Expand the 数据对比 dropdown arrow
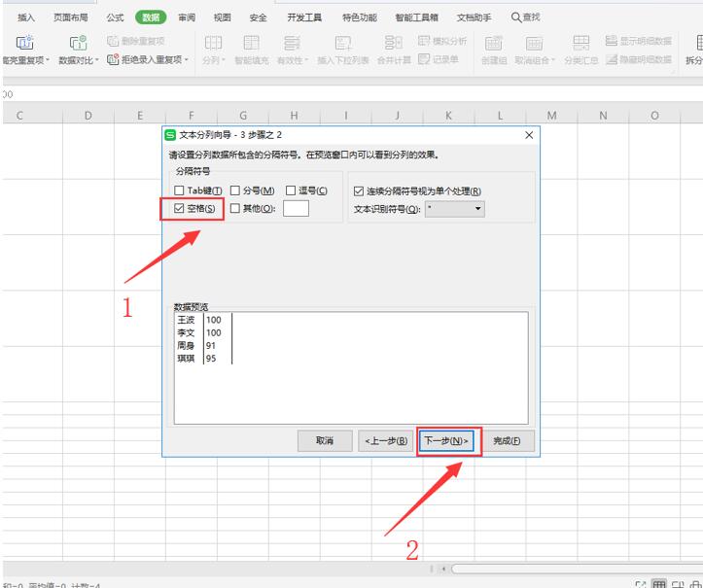The width and height of the screenshot is (703, 588). tap(96, 59)
